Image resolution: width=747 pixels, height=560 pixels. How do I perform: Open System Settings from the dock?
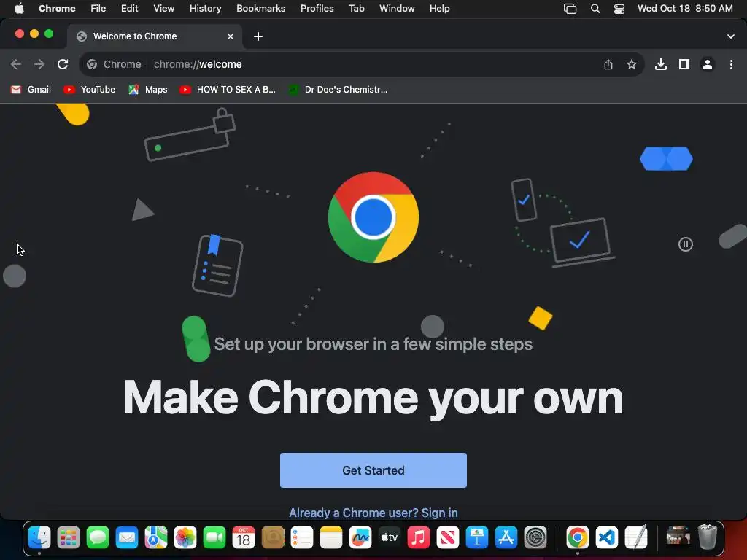click(x=535, y=538)
